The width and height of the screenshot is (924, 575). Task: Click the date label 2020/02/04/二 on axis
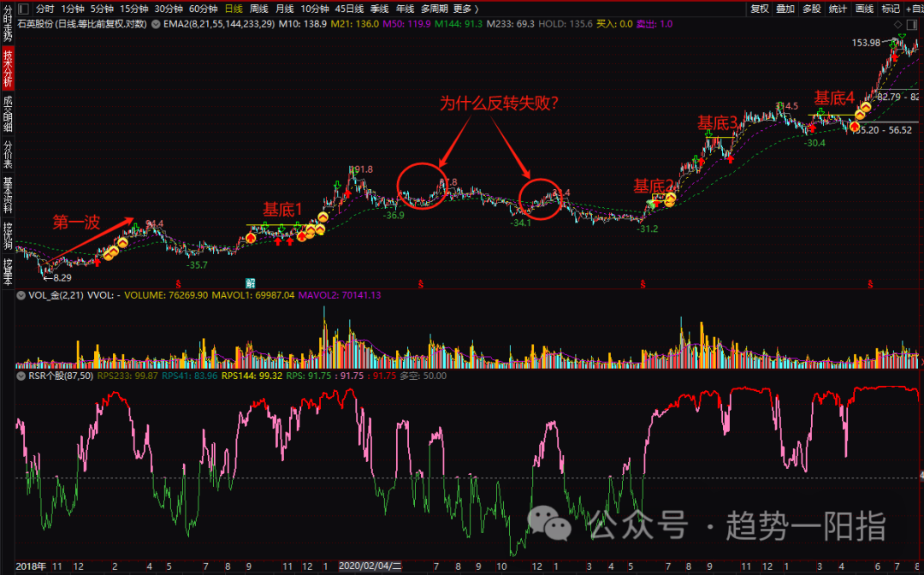370,566
